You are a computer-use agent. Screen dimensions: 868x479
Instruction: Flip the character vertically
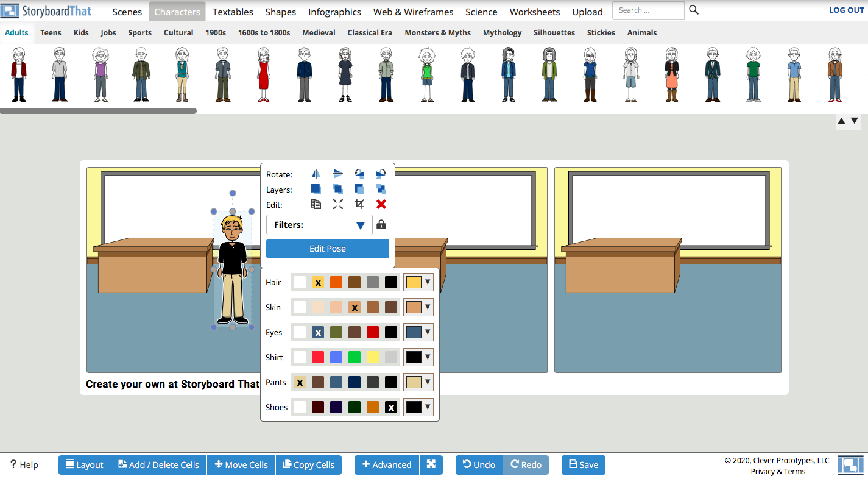(338, 173)
